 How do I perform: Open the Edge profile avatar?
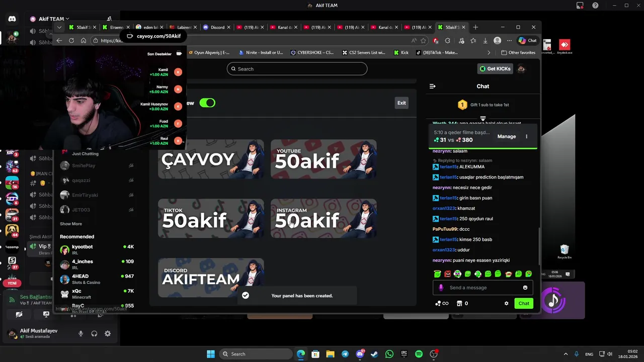click(497, 41)
